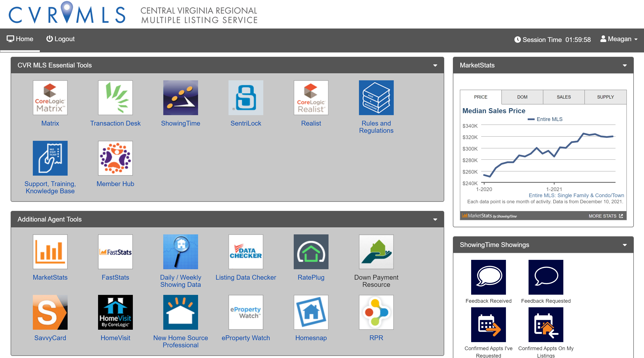
Task: Click 'Entire MLS: Single Family & Condo/Town' text
Action: [x=576, y=195]
